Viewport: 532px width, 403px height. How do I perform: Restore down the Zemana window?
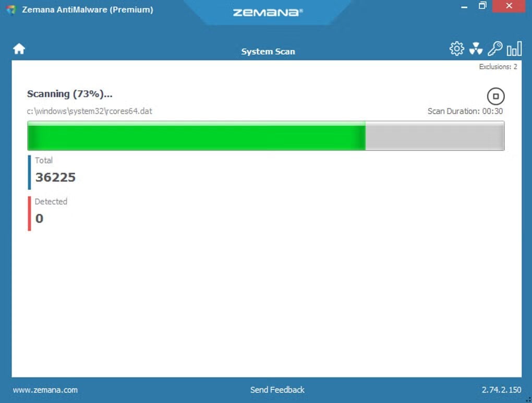tap(482, 5)
